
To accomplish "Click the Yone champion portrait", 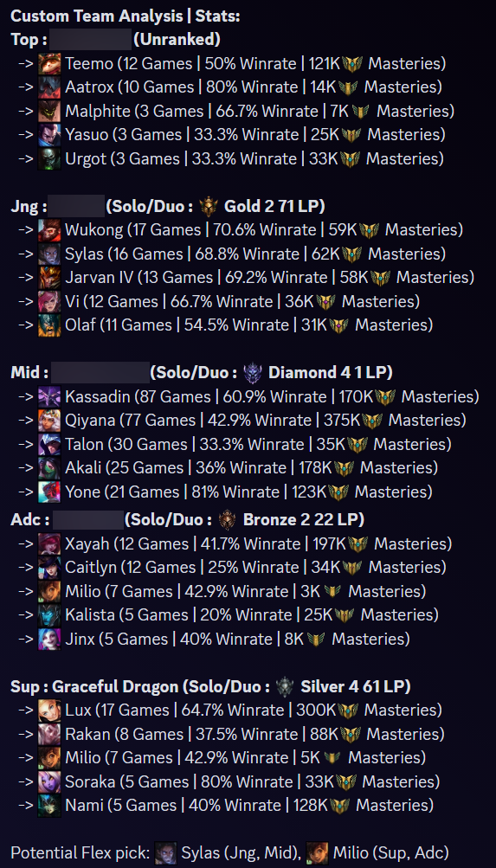I will pos(49,492).
